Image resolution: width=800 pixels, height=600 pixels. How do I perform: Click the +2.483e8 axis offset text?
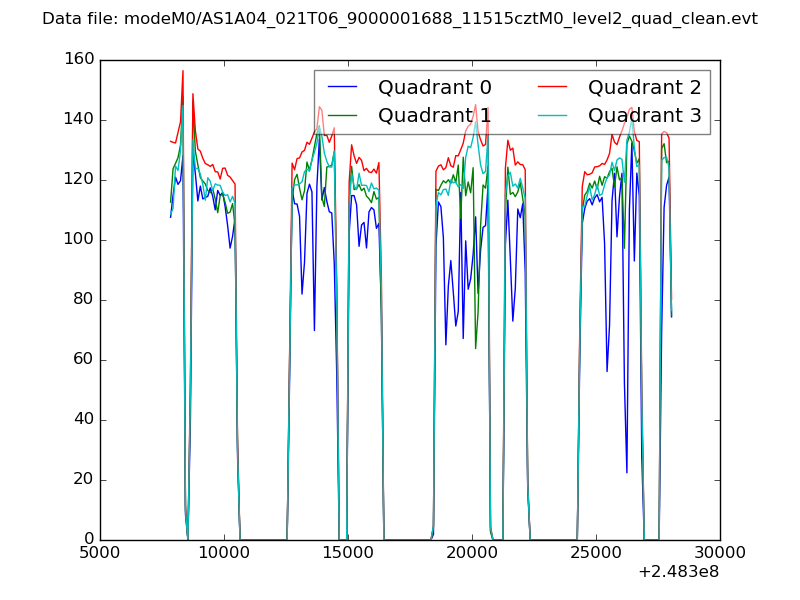click(x=678, y=572)
